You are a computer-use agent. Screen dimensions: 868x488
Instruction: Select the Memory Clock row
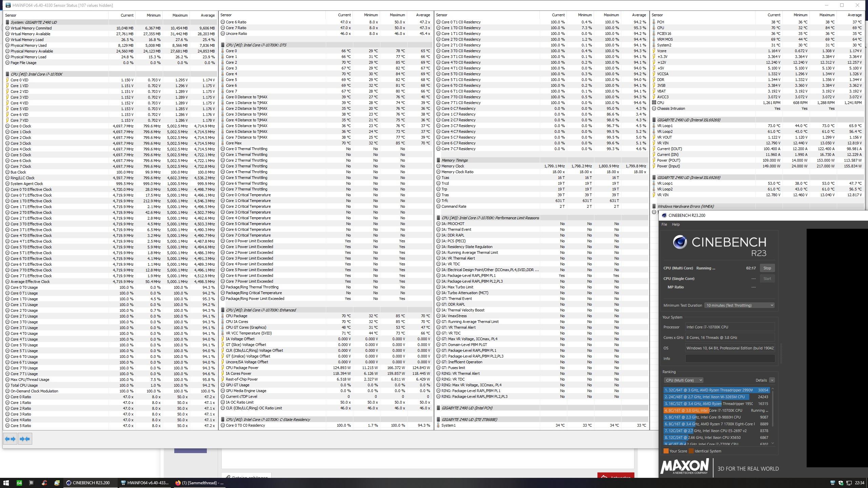point(542,166)
